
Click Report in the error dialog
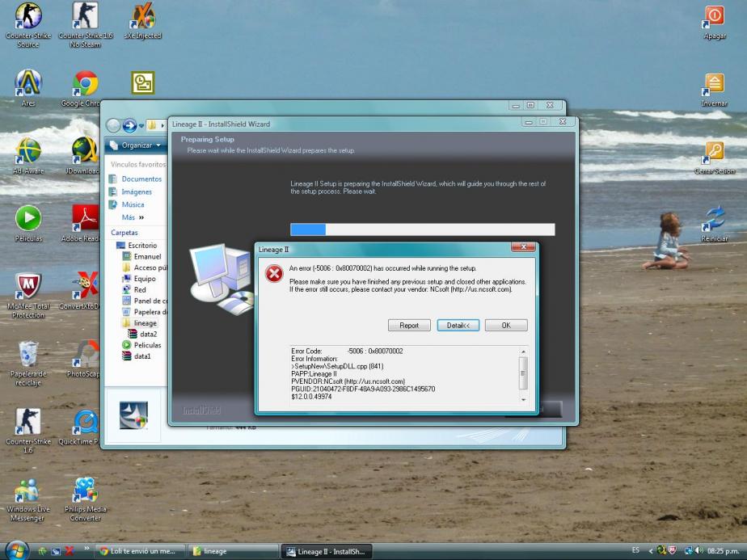pyautogui.click(x=409, y=325)
